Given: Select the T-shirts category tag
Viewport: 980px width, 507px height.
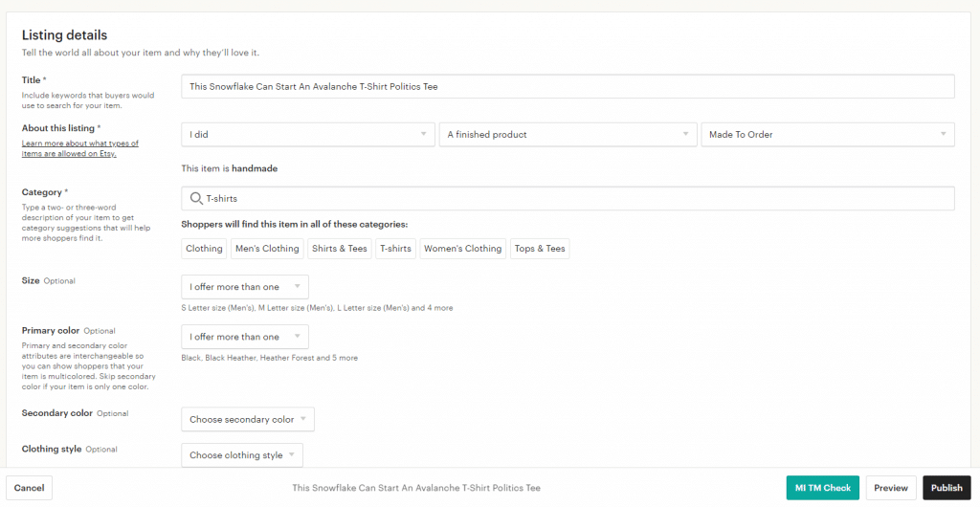Looking at the screenshot, I should (396, 249).
